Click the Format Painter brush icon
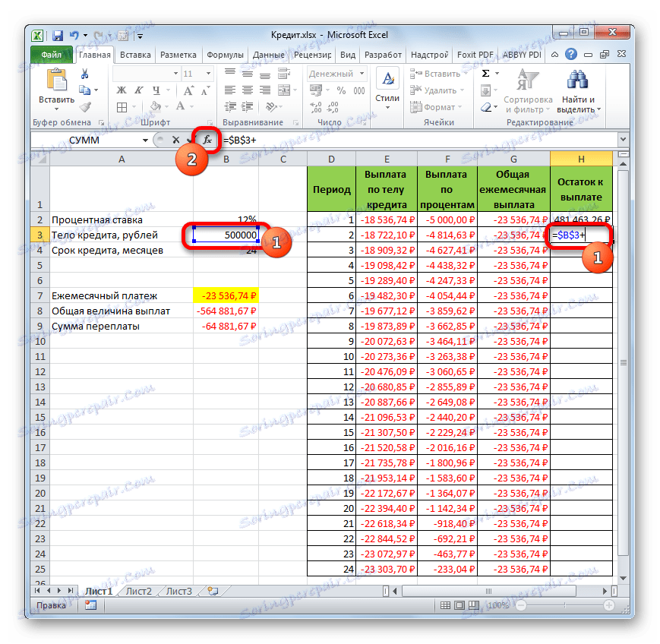 point(85,107)
